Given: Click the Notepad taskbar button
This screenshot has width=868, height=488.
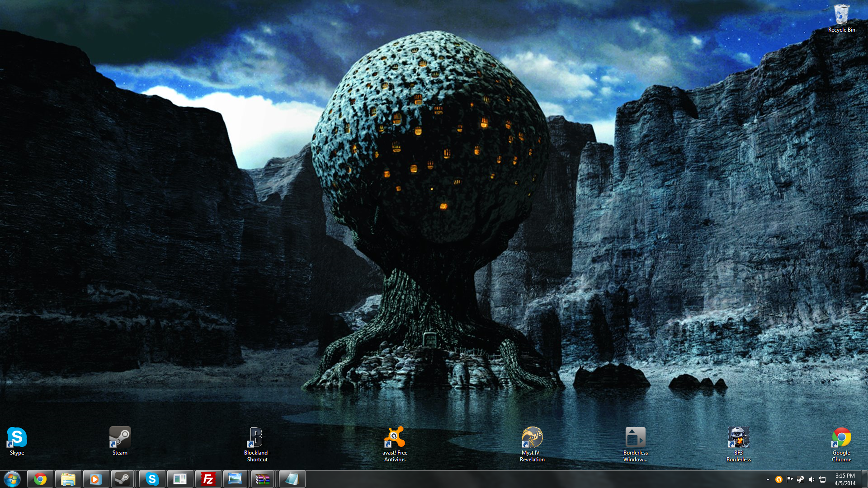Looking at the screenshot, I should (292, 479).
